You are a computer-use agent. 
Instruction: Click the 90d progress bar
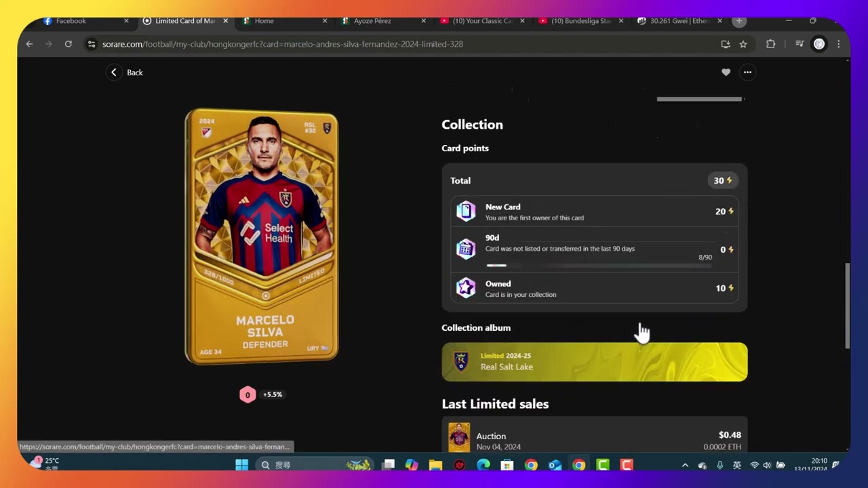[599, 265]
